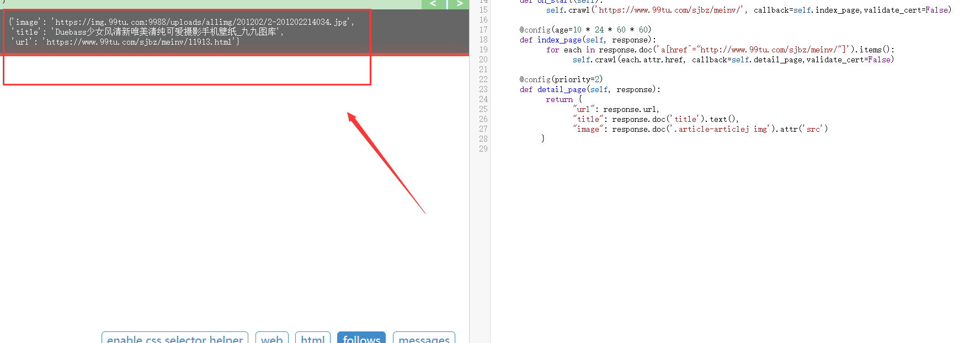The height and width of the screenshot is (343, 980).
Task: Go to next task with the > button
Action: point(459,4)
